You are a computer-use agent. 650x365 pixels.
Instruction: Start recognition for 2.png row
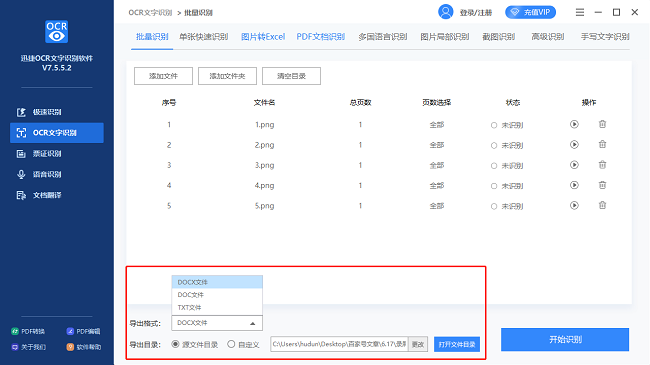pos(574,145)
